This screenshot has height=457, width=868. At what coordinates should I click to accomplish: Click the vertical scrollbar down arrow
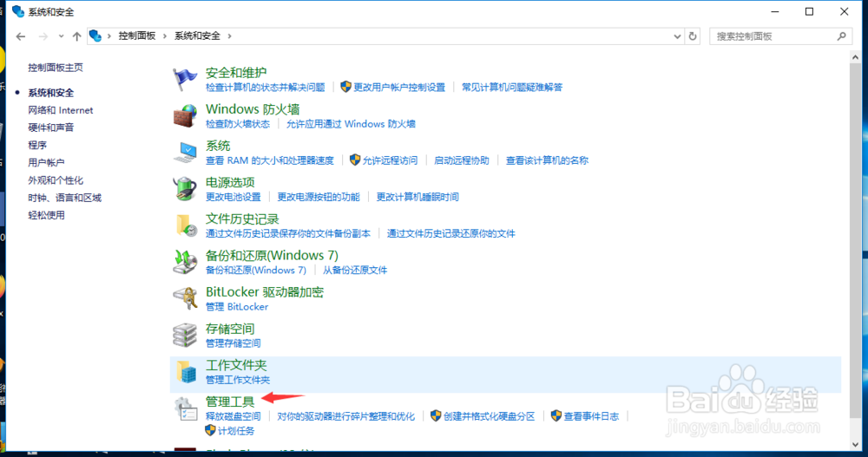pos(855,444)
